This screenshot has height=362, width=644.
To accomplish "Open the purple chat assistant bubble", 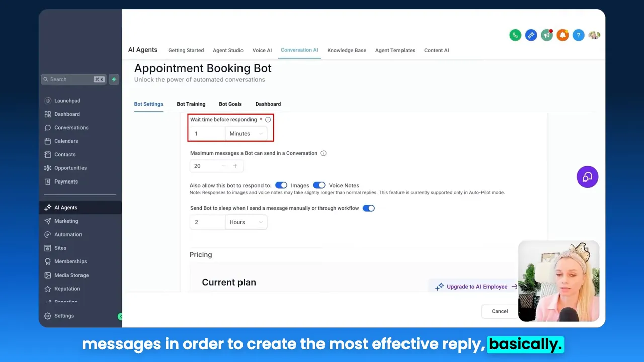I will [587, 176].
